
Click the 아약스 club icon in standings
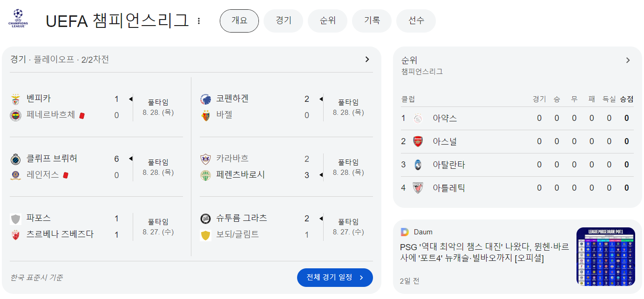[416, 118]
